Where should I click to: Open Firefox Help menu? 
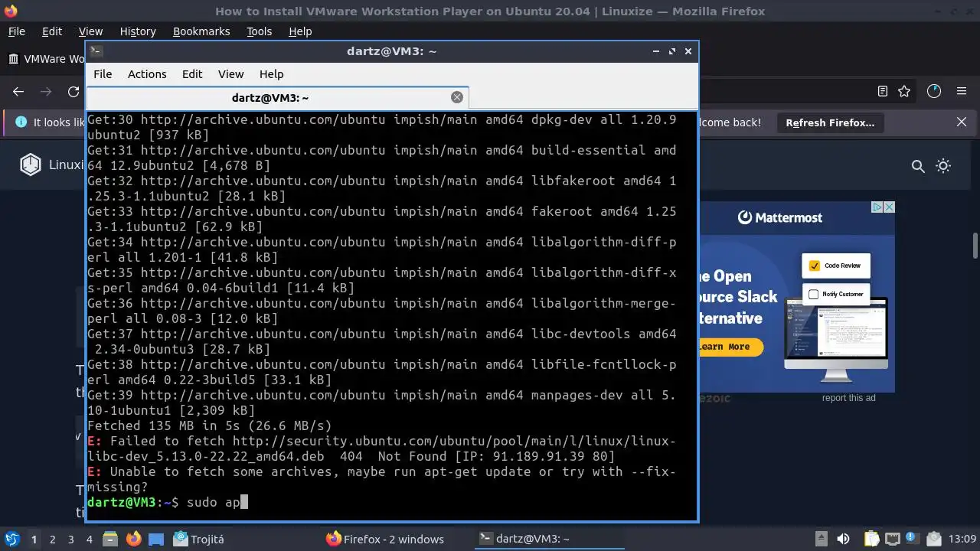click(300, 31)
